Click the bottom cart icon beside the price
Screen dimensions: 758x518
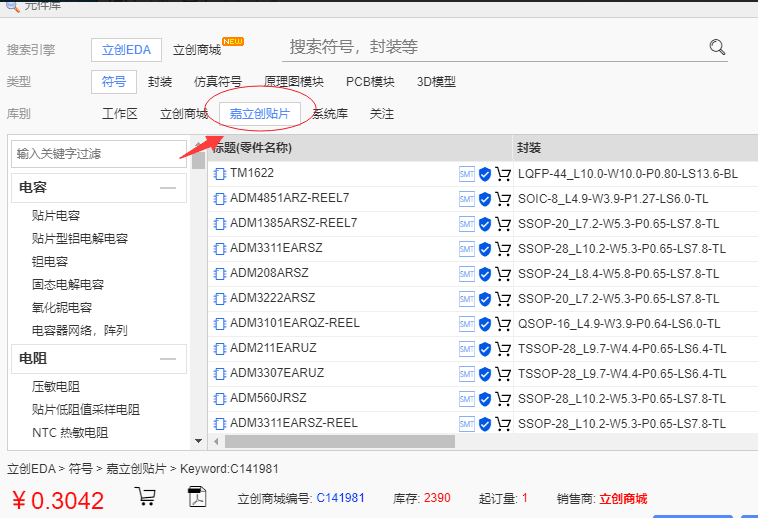[x=145, y=497]
